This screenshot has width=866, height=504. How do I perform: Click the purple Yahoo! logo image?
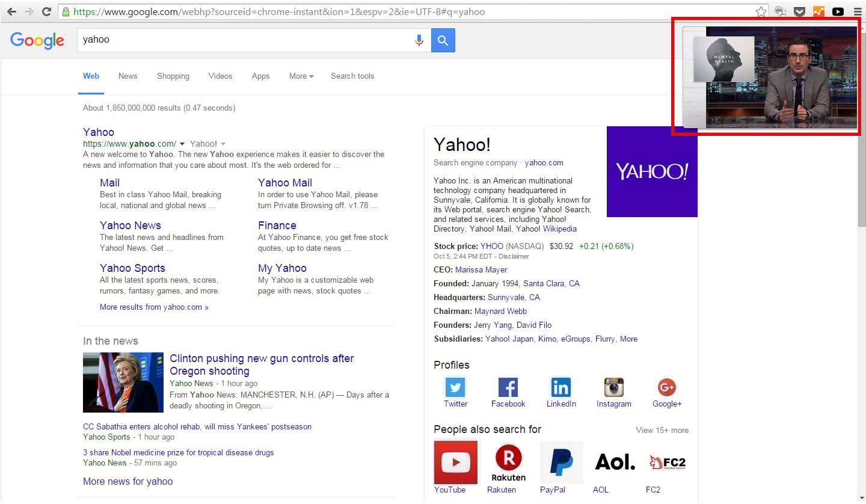click(652, 171)
